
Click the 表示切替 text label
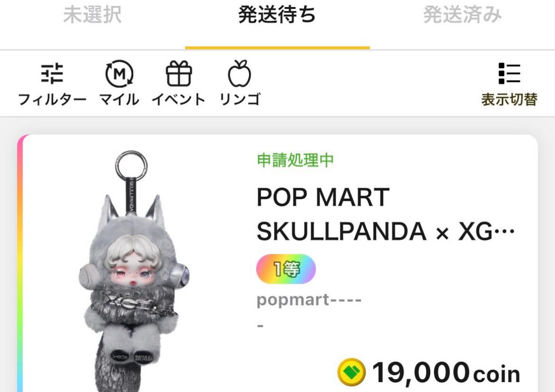(x=509, y=99)
